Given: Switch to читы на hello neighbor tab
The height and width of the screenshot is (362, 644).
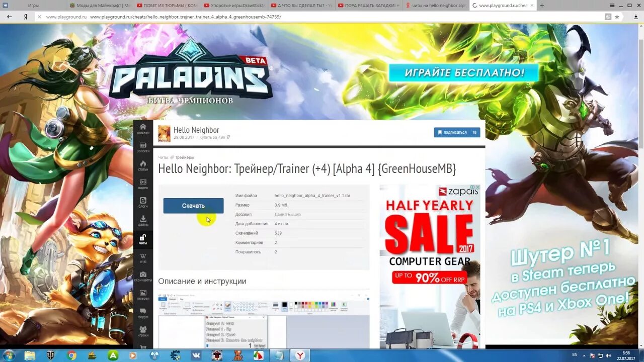Looking at the screenshot, I should (436, 5).
